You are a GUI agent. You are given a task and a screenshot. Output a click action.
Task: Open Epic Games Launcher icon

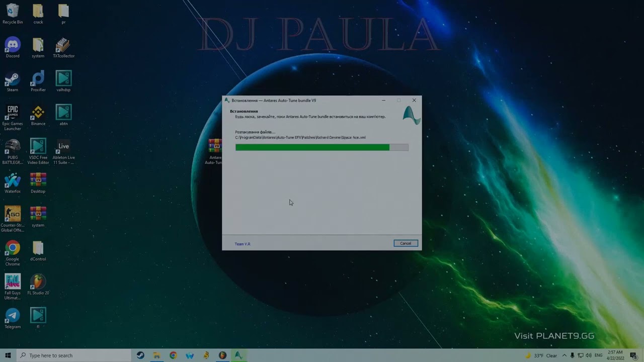(x=13, y=117)
